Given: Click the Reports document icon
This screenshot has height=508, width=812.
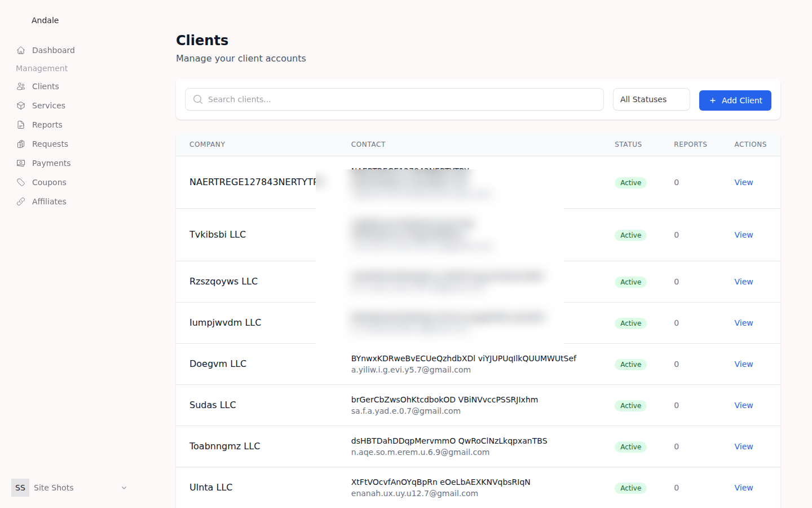Looking at the screenshot, I should (21, 125).
